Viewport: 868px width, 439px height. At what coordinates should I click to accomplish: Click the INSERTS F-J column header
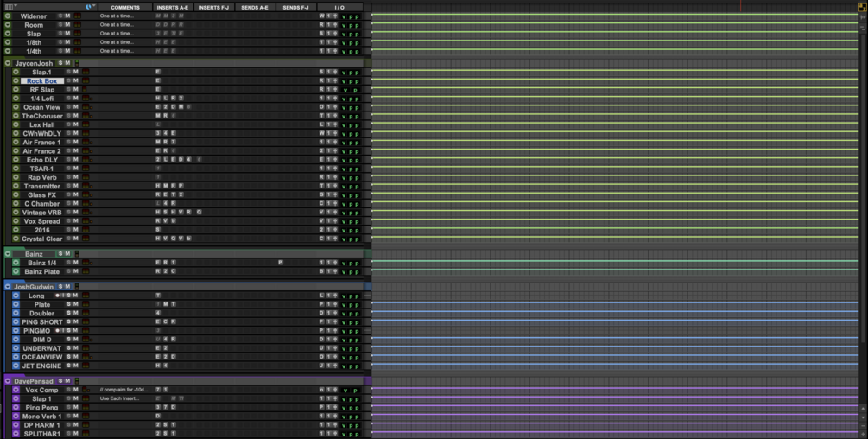[213, 7]
